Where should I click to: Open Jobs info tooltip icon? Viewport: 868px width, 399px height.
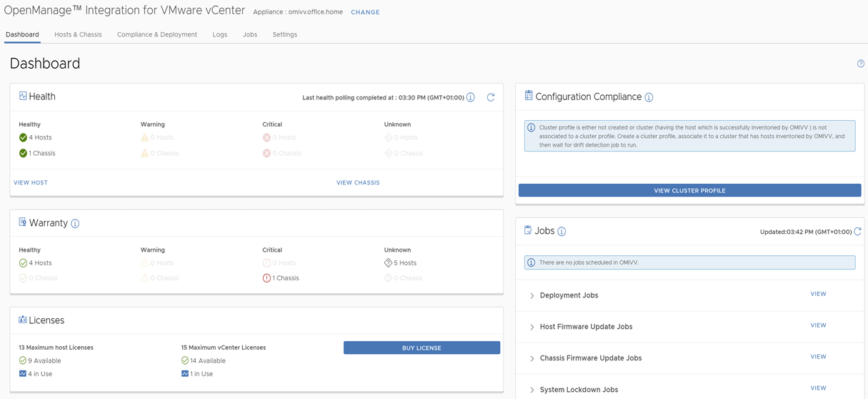click(562, 232)
